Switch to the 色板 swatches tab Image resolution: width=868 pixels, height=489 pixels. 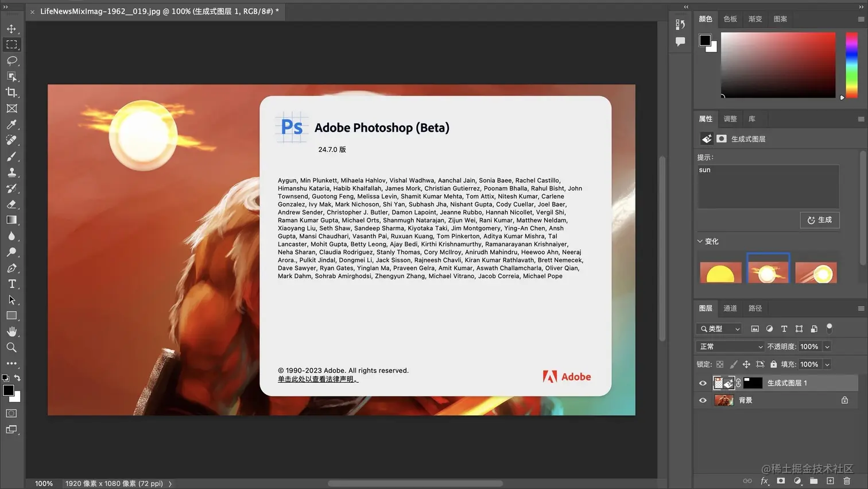tap(730, 19)
